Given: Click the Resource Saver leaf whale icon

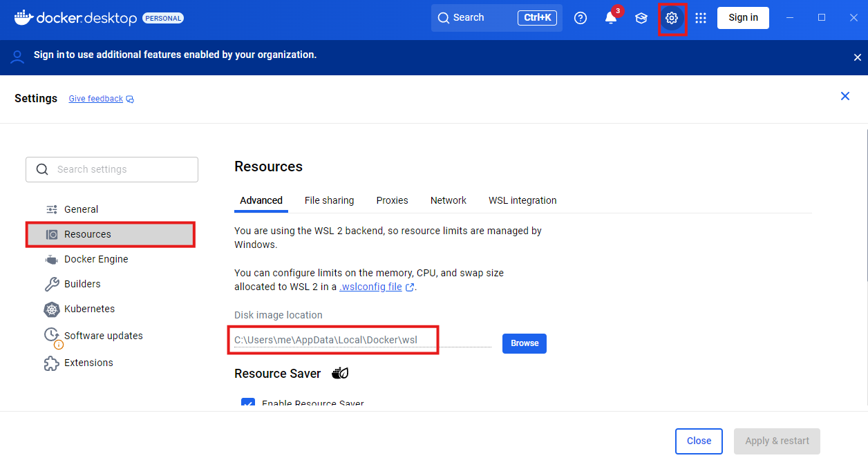Looking at the screenshot, I should (340, 374).
